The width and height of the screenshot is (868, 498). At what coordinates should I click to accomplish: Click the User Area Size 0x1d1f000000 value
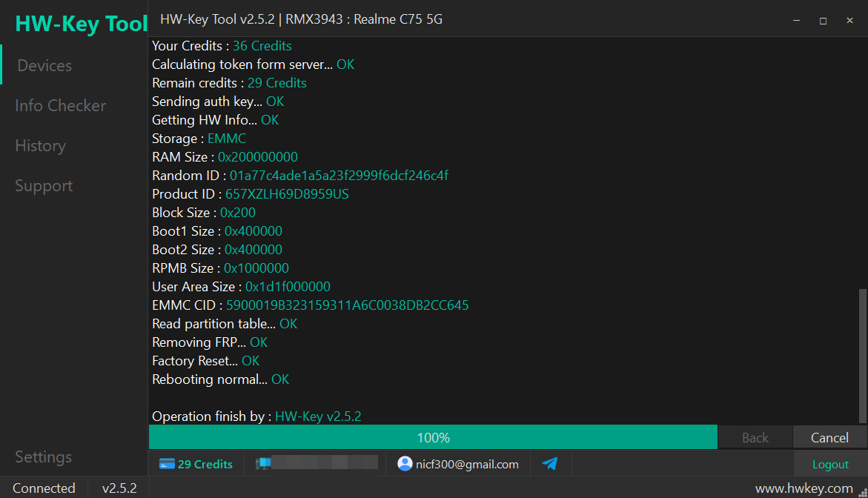coord(288,287)
